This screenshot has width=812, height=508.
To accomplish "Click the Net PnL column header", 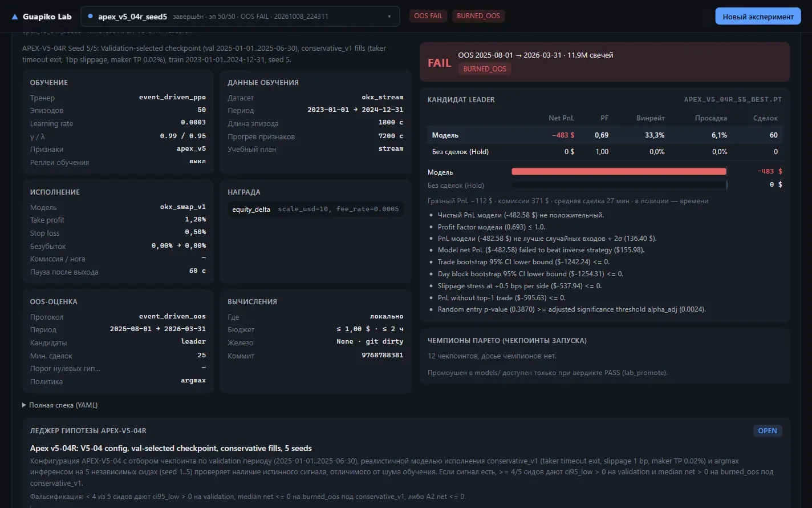I will pos(561,118).
